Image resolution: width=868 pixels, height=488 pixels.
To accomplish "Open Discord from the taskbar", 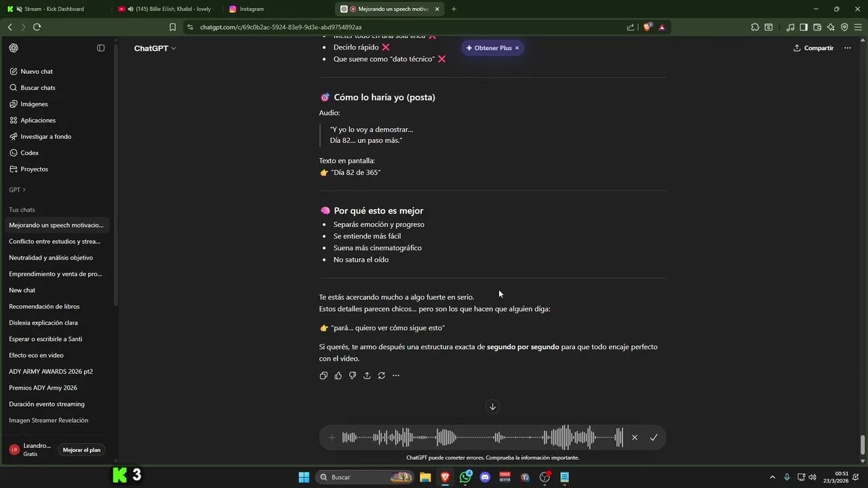I will pos(485,477).
